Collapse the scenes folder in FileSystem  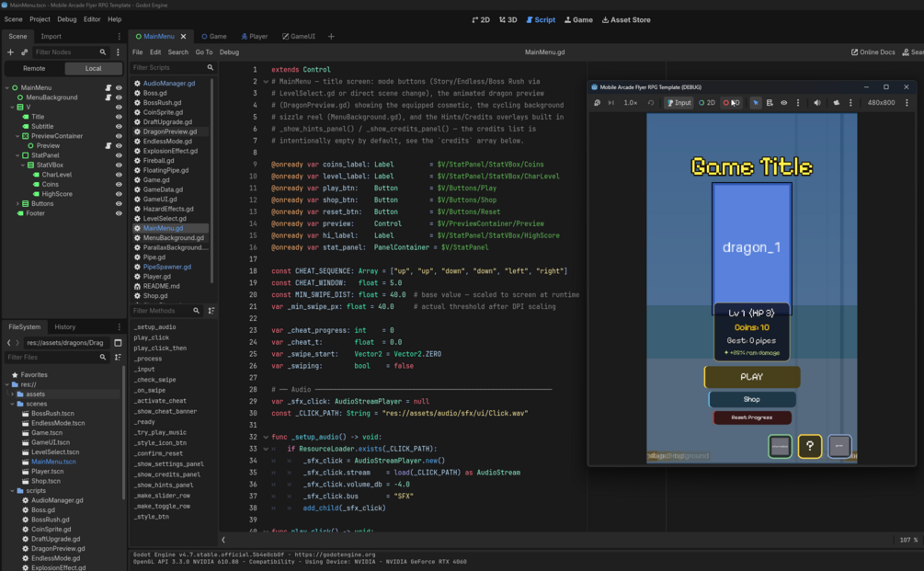[x=12, y=404]
